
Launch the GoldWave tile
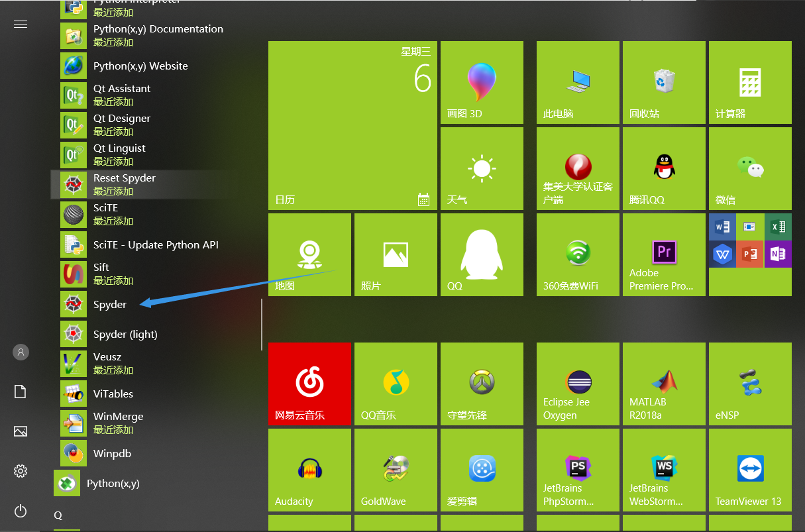click(x=396, y=470)
